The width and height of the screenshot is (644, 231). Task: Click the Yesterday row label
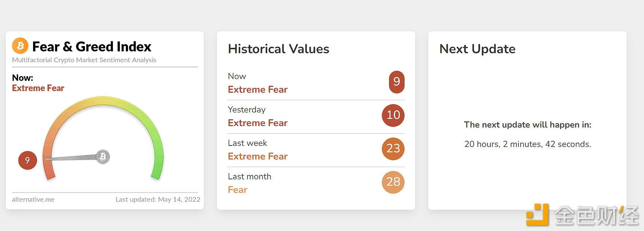pos(247,110)
